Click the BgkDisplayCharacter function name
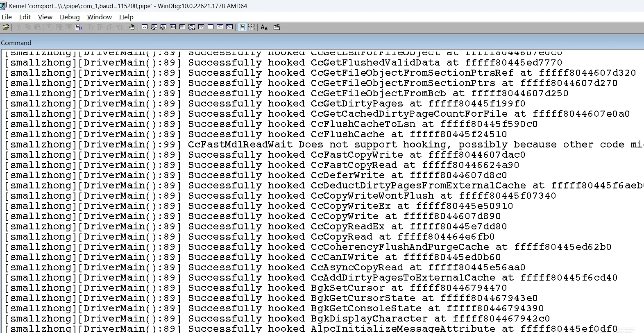The width and height of the screenshot is (644, 333). (369, 319)
